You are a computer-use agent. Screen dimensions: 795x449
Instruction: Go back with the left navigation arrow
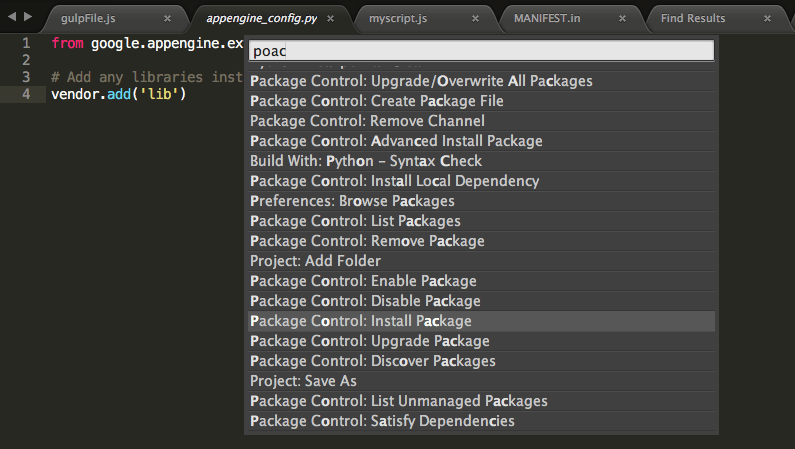click(12, 17)
